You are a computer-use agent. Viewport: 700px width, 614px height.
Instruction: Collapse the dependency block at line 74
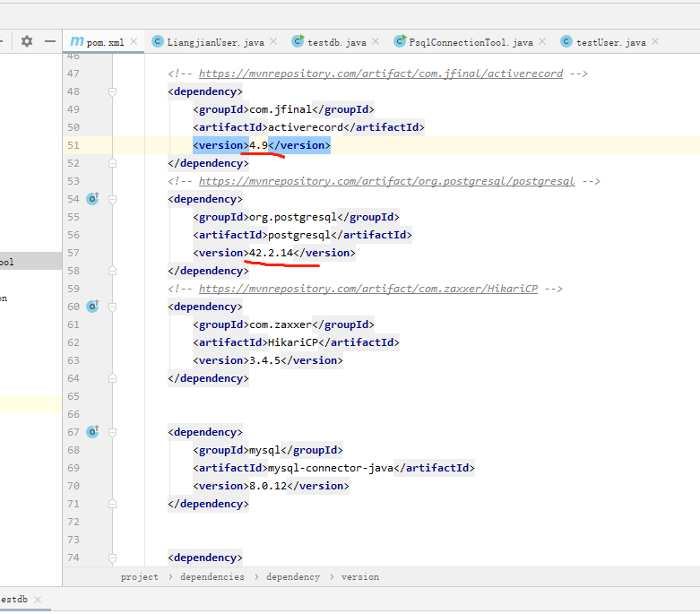[113, 558]
